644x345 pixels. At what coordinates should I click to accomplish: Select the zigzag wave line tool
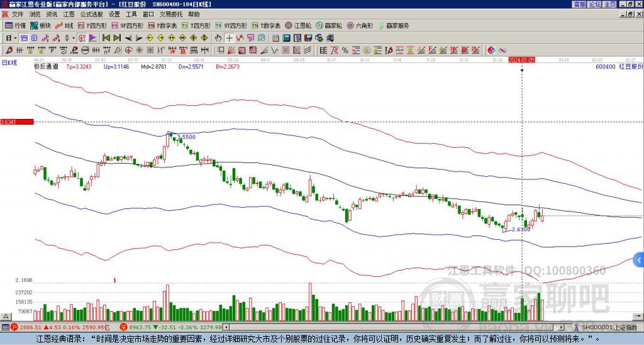click(274, 50)
